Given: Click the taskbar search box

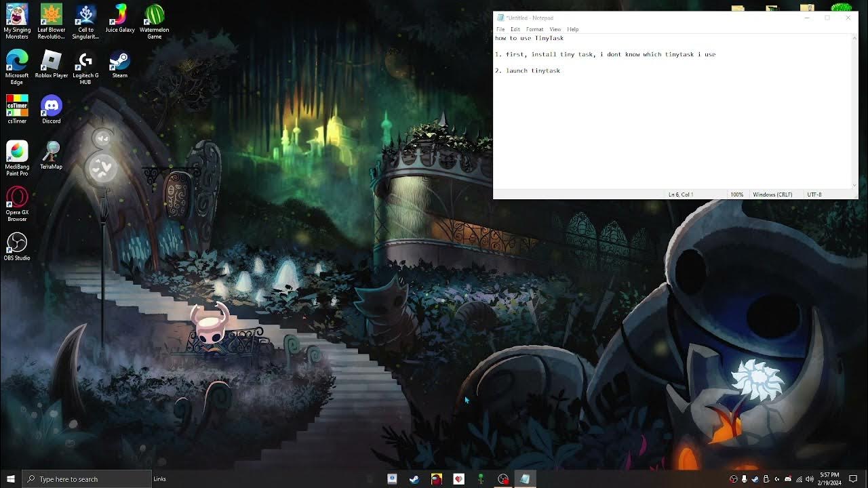Looking at the screenshot, I should coord(87,479).
